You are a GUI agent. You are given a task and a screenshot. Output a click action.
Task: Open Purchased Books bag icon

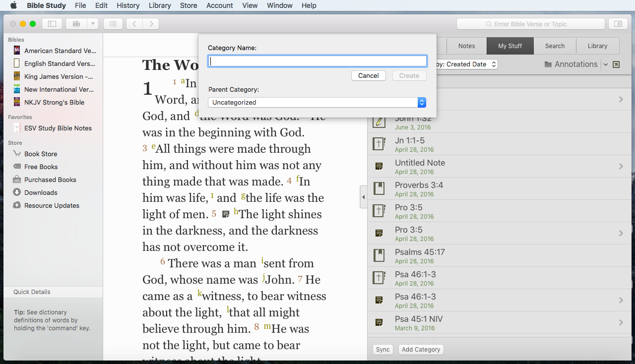pyautogui.click(x=17, y=180)
